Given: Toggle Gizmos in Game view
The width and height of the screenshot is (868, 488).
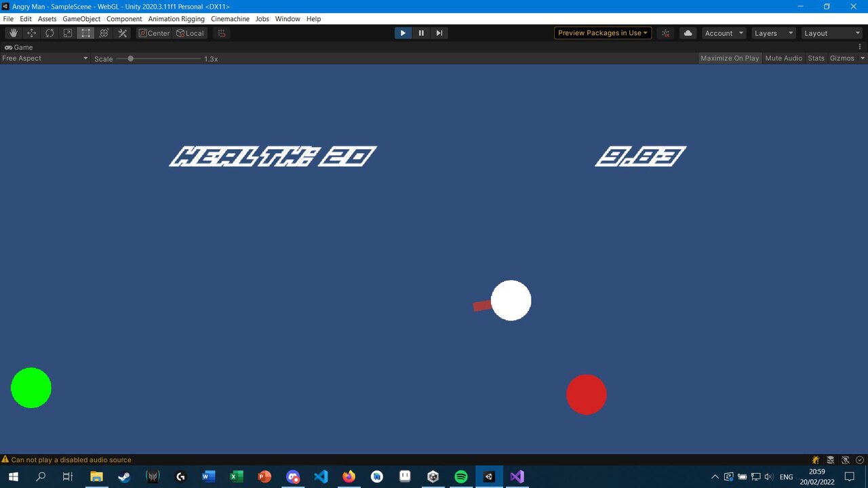Looking at the screenshot, I should [842, 58].
